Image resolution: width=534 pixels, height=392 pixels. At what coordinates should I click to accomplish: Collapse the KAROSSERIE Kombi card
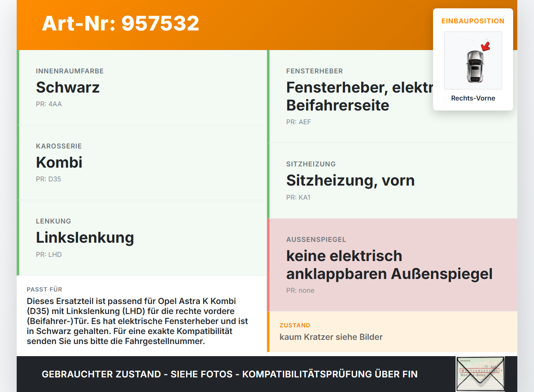point(59,162)
